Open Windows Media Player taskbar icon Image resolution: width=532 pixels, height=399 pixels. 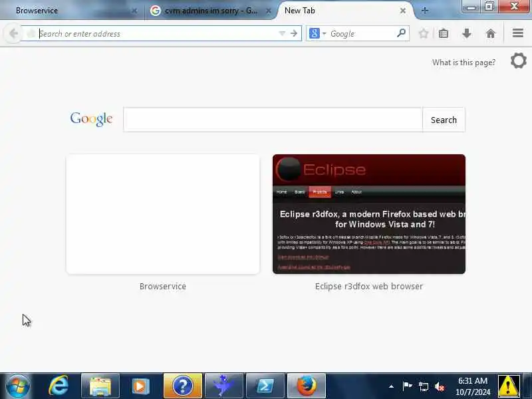click(141, 386)
